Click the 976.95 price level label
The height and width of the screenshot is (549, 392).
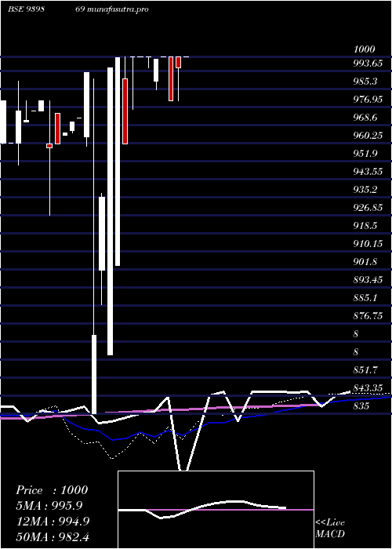point(368,100)
